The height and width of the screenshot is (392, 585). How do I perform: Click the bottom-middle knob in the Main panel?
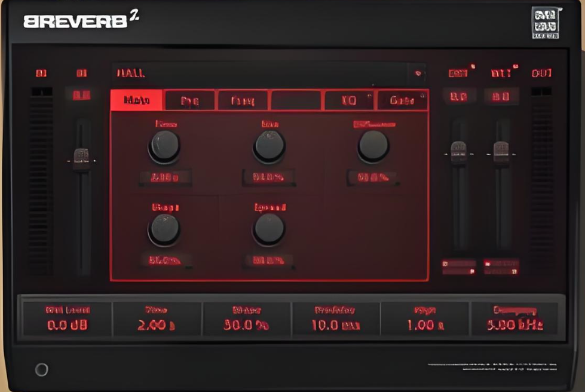269,229
